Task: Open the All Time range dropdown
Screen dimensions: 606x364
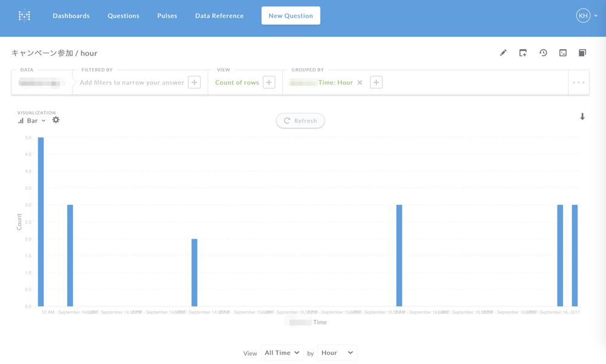Action: [282, 352]
